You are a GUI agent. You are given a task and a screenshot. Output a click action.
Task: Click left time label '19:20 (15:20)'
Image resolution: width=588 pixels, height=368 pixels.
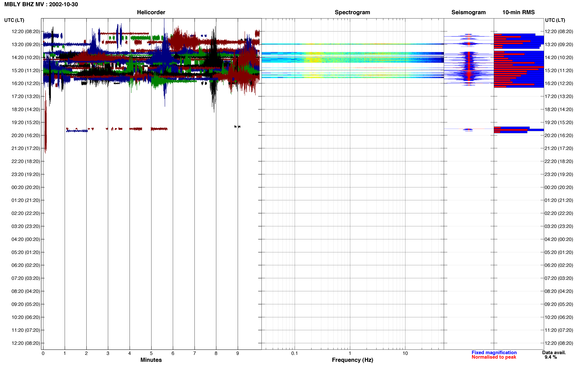click(26, 122)
